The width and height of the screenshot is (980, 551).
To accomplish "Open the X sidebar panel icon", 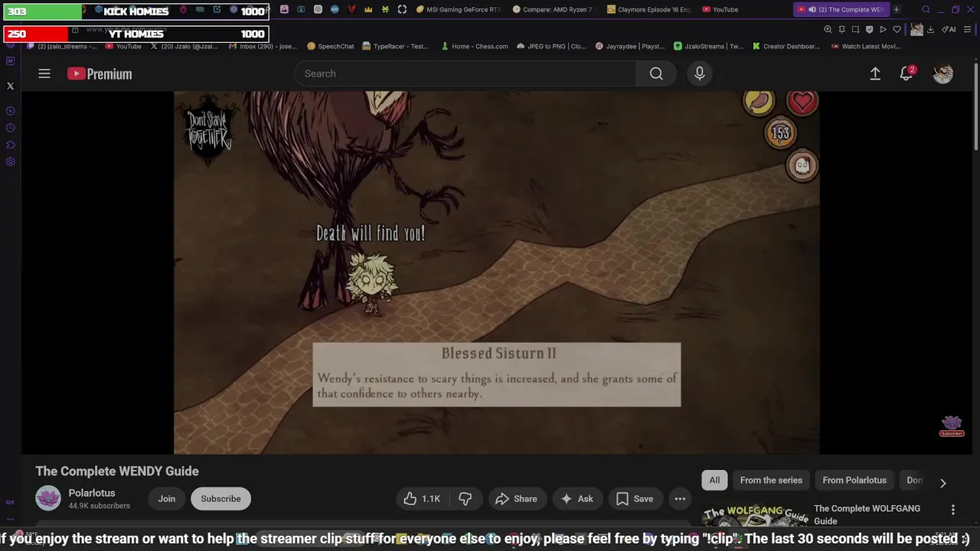I will [10, 86].
